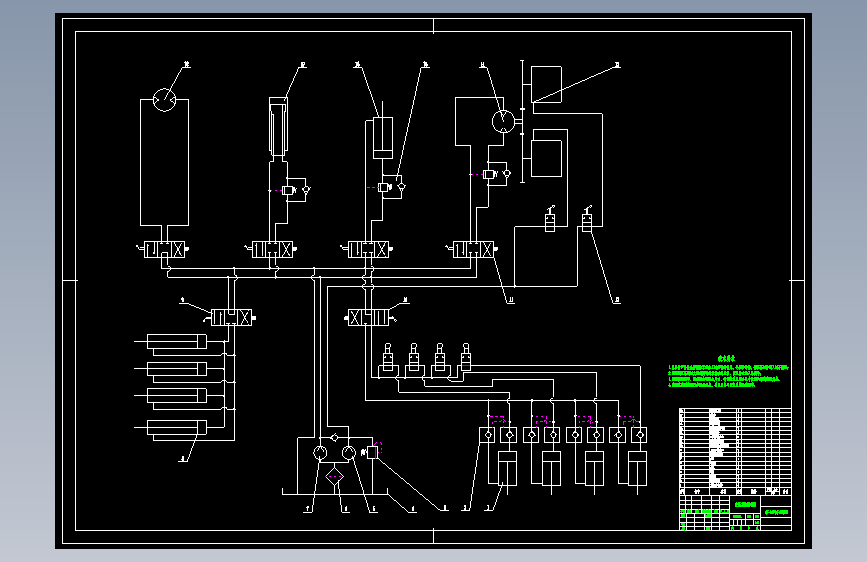This screenshot has height=562, width=867.
Task: Click the leftmost check valve box in the bottom row
Action: tap(488, 435)
